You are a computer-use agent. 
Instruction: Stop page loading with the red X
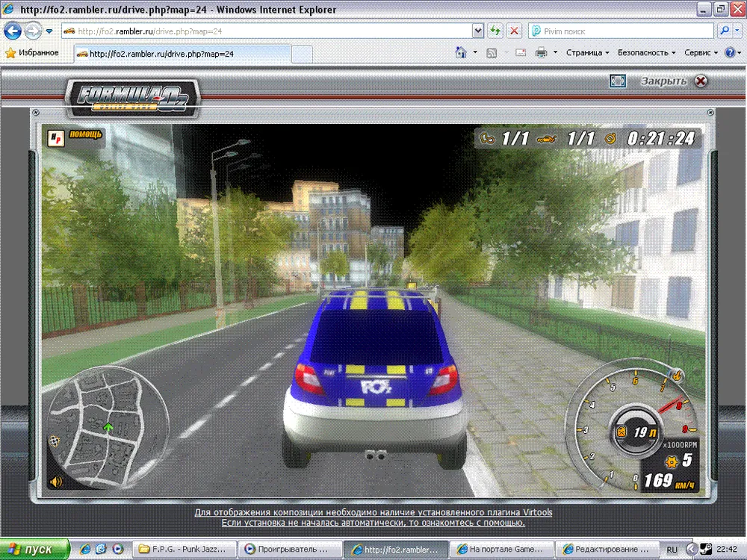tap(514, 31)
